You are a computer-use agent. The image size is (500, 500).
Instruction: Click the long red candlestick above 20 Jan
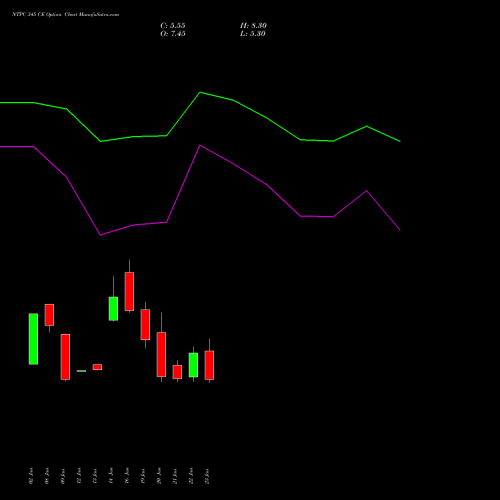coord(161,354)
